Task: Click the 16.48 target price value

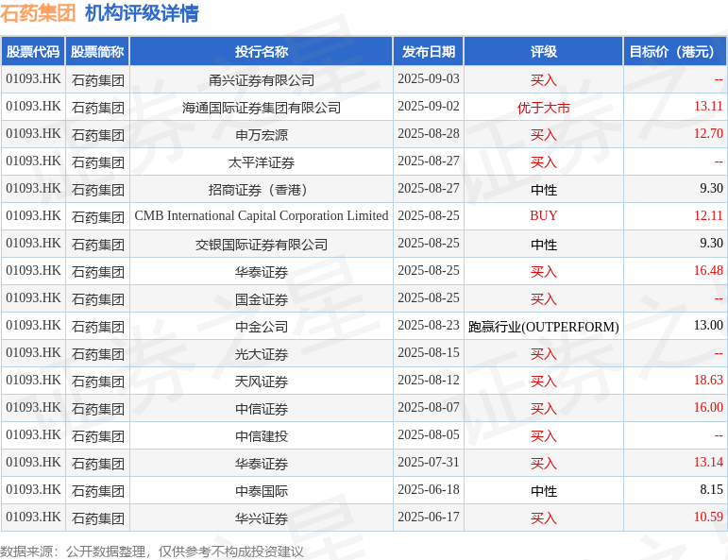Action: (x=708, y=270)
